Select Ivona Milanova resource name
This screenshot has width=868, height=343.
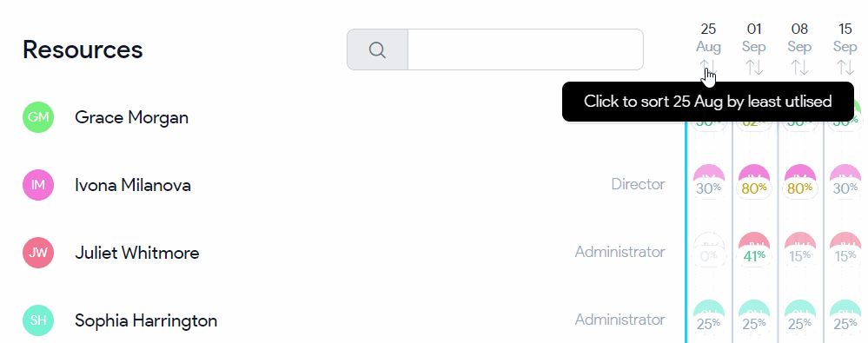(x=133, y=185)
